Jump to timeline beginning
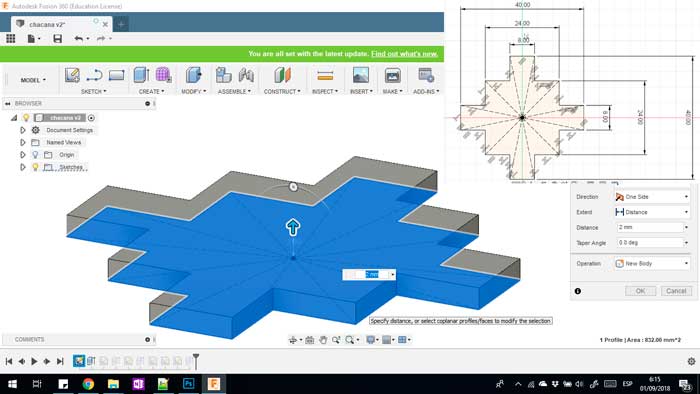 coord(8,361)
